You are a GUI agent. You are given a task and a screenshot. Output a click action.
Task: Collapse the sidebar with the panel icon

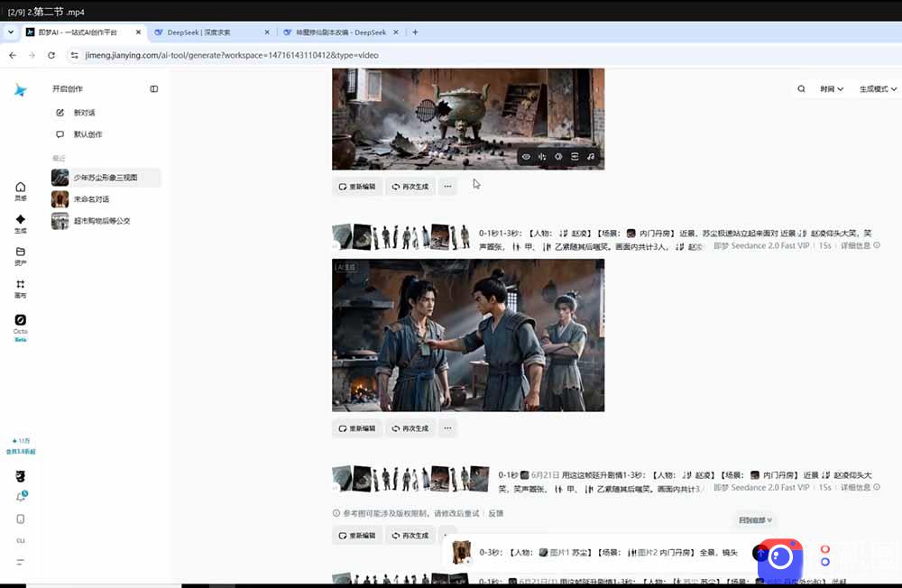[x=153, y=88]
